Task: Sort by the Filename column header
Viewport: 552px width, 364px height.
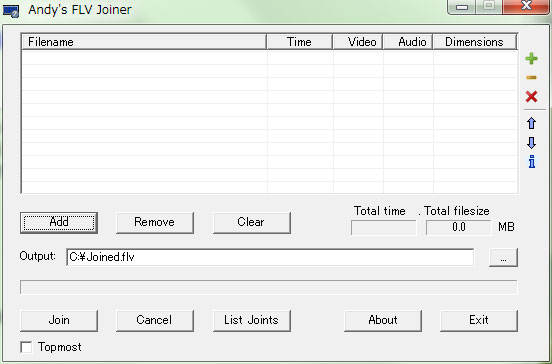Action: pos(144,42)
